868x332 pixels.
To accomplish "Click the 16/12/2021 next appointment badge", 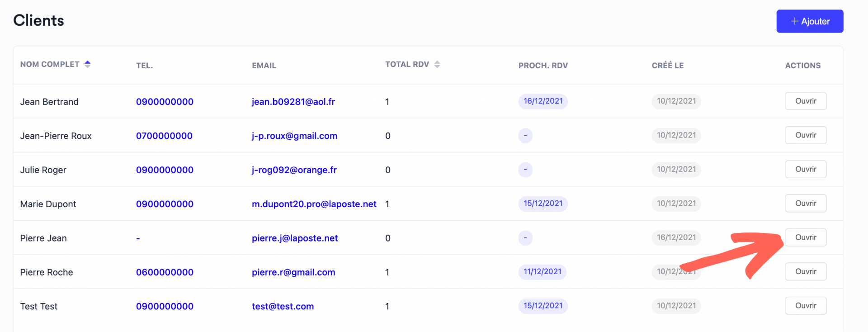I will [x=543, y=101].
